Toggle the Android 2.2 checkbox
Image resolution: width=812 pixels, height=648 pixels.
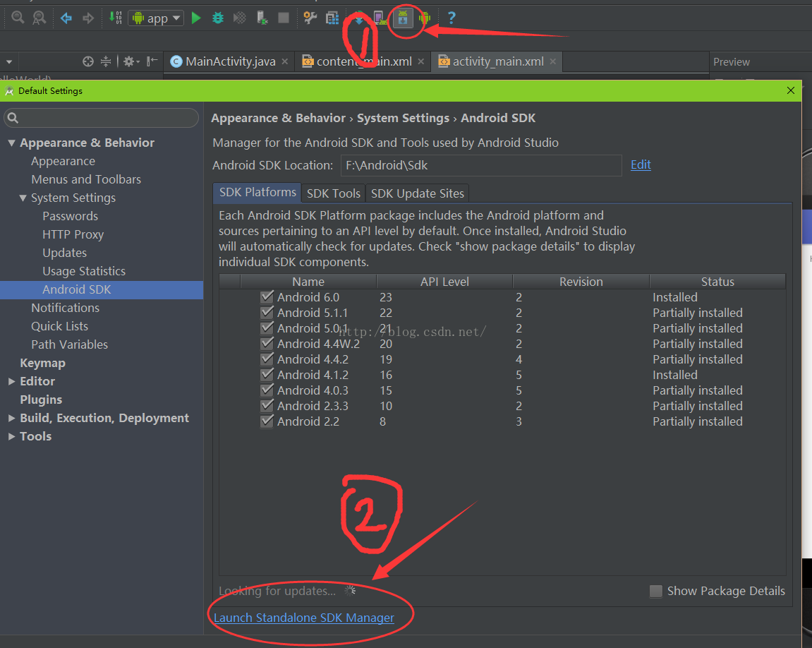tap(267, 421)
